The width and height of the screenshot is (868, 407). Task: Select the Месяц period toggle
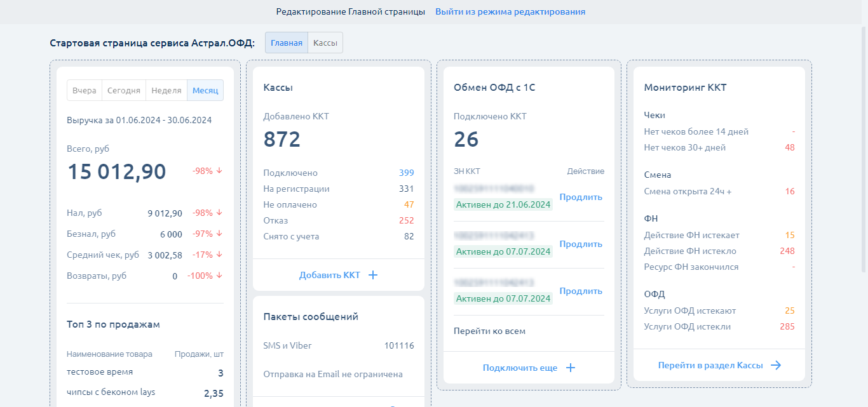coord(205,90)
